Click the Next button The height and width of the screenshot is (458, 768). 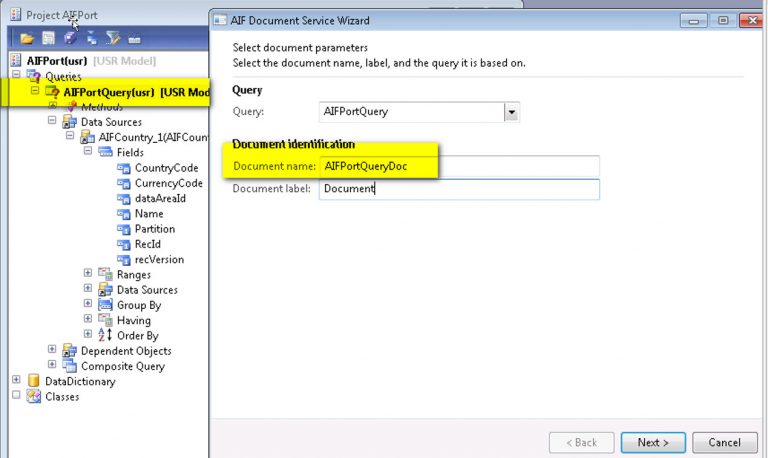[652, 442]
